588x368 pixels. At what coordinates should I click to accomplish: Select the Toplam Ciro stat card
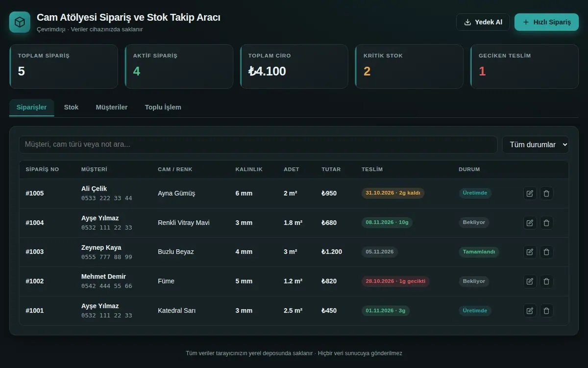(294, 67)
